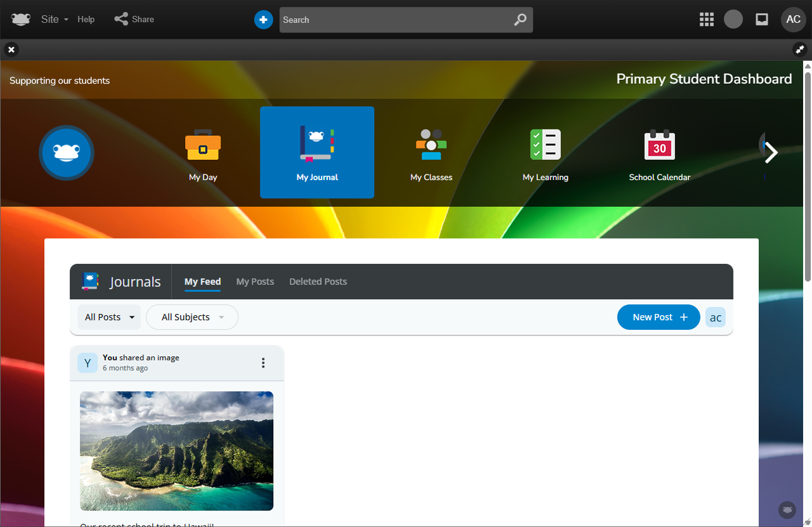Click the frog logo in top bar
The image size is (812, 527).
pyautogui.click(x=21, y=20)
